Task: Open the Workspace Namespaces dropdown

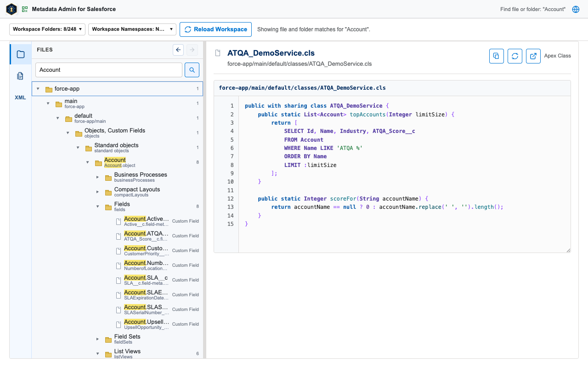Action: click(x=132, y=29)
